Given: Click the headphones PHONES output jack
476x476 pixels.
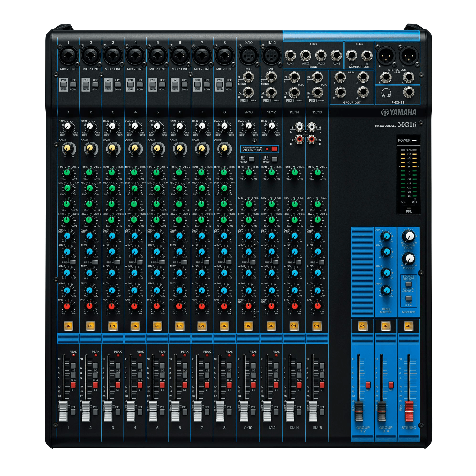Looking at the screenshot, I should pyautogui.click(x=408, y=92).
